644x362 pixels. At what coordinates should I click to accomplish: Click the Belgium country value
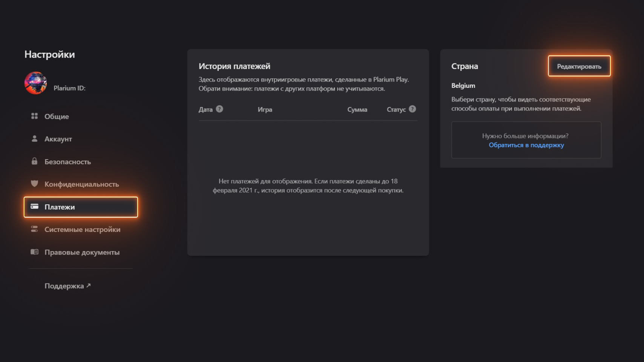tap(463, 86)
